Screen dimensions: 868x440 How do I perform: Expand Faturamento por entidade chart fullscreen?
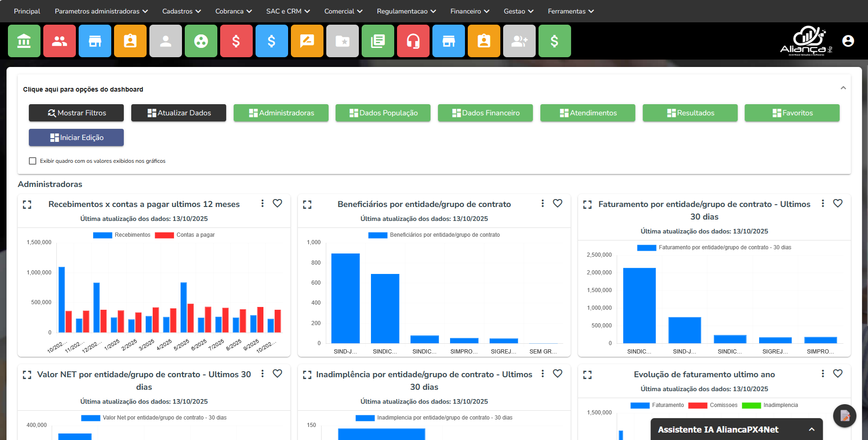click(x=587, y=205)
